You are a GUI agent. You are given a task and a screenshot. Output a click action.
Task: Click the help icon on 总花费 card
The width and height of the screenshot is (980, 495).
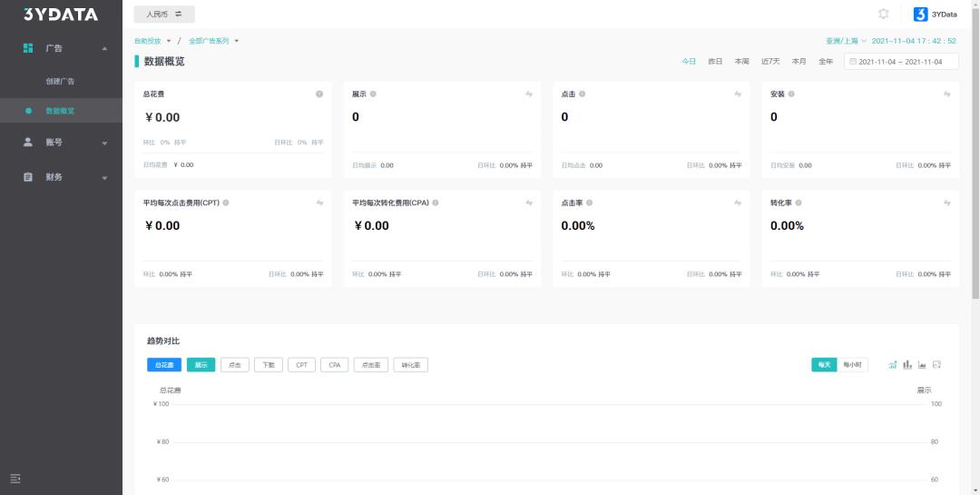[x=319, y=94]
